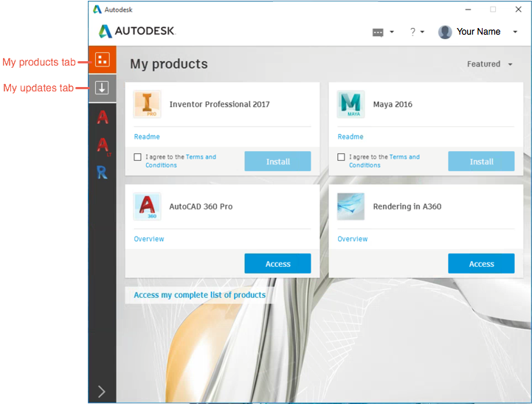The width and height of the screenshot is (532, 404).
Task: Click the AutoCAD 360 Pro title
Action: (x=201, y=206)
